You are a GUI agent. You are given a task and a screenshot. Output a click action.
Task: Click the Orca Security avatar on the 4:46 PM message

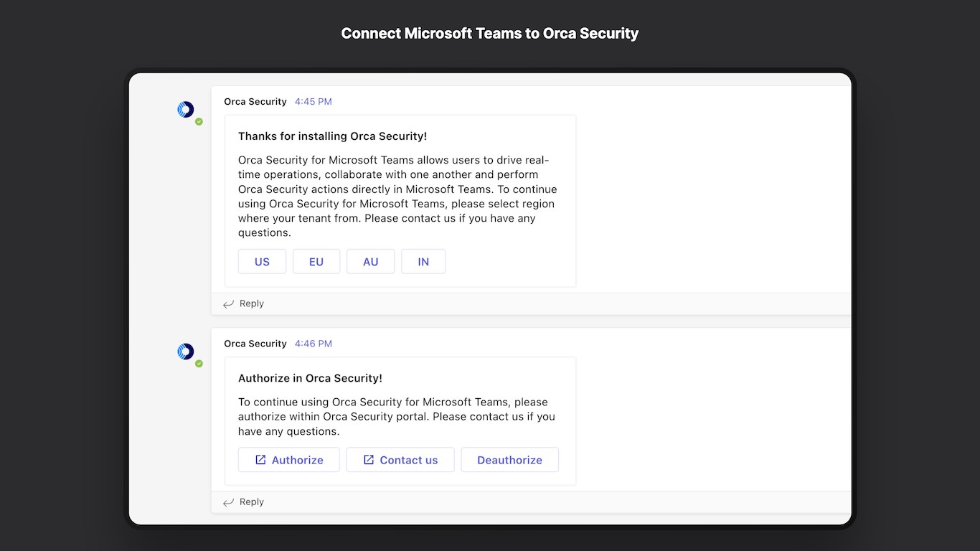(x=185, y=352)
